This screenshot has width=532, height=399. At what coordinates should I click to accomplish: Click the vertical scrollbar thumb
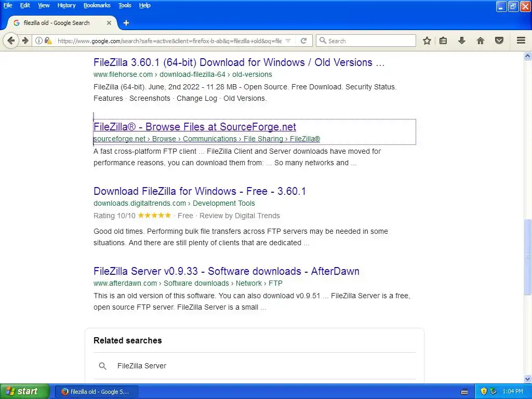528,257
